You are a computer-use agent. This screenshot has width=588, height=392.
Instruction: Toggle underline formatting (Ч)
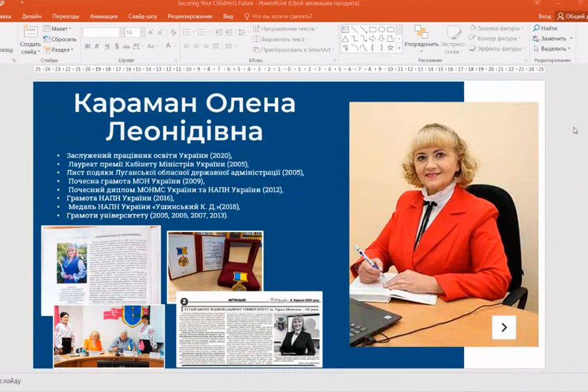pyautogui.click(x=106, y=46)
